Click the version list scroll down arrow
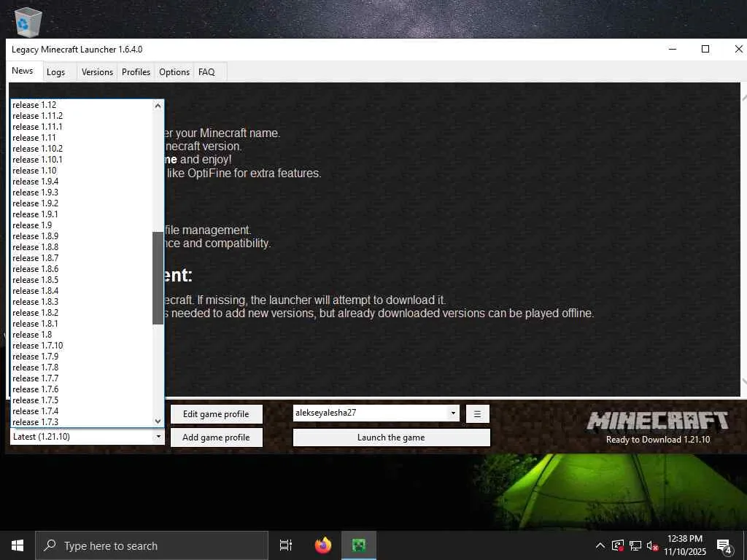The image size is (747, 560). click(x=158, y=421)
